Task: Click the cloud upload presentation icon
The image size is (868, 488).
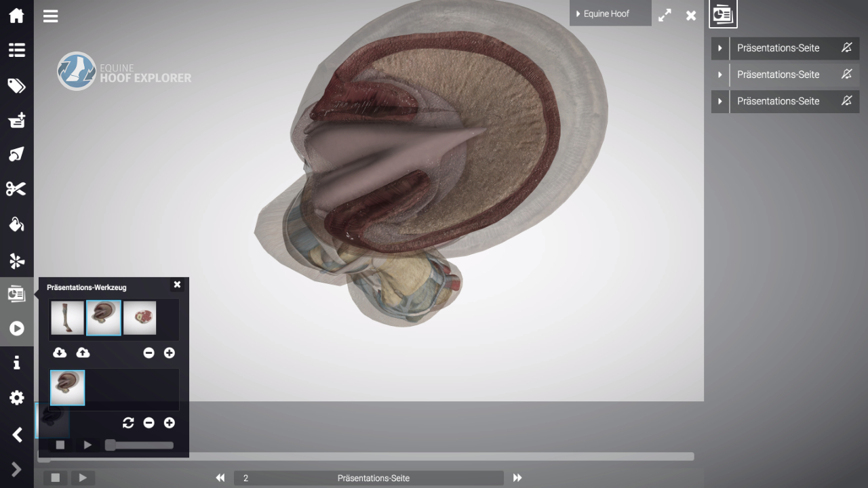Action: [83, 353]
